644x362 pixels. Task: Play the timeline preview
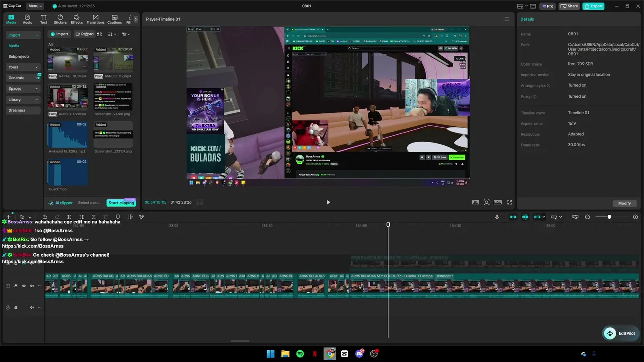click(x=328, y=202)
